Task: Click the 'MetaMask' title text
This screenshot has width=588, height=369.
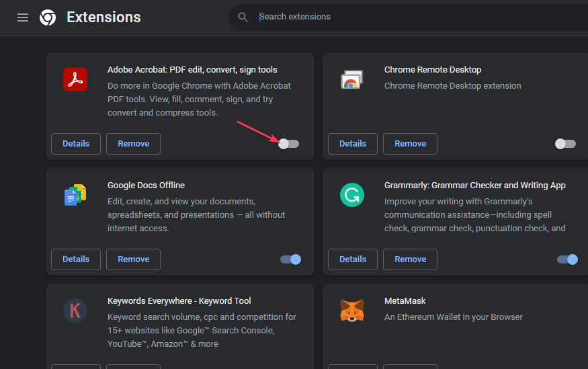Action: point(405,300)
